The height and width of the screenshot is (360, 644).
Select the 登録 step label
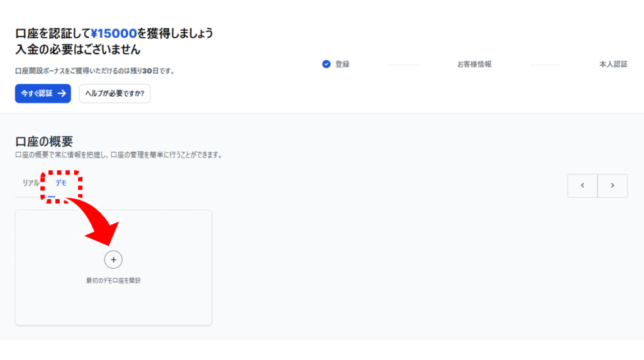(x=342, y=64)
